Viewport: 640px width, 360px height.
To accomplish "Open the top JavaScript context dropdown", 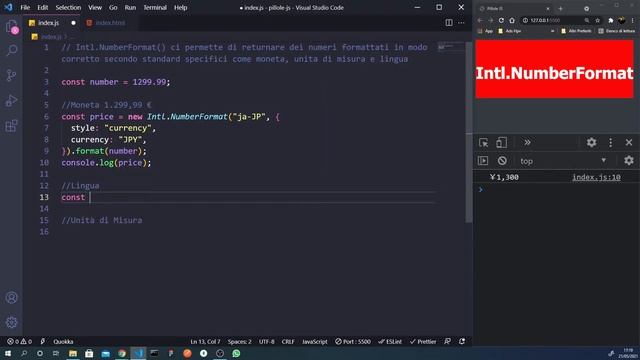I will 563,161.
